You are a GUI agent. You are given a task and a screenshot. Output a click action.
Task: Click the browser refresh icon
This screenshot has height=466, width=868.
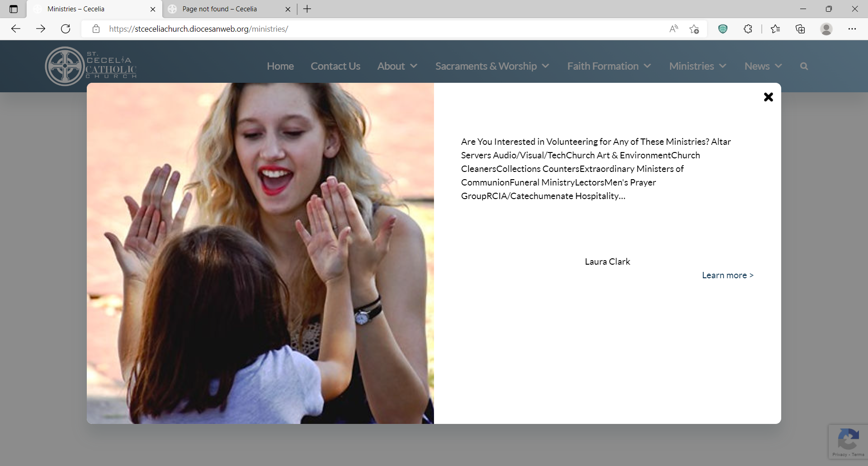click(x=66, y=29)
